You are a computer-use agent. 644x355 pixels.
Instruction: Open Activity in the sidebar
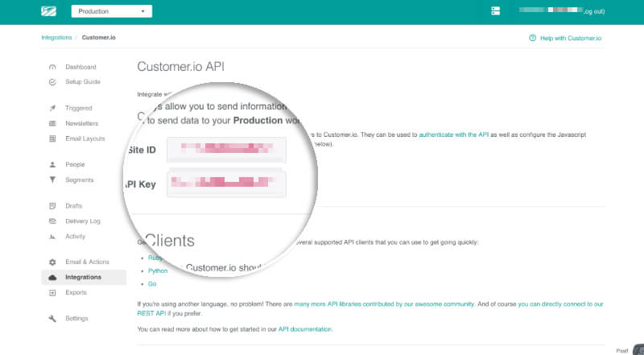(x=75, y=237)
